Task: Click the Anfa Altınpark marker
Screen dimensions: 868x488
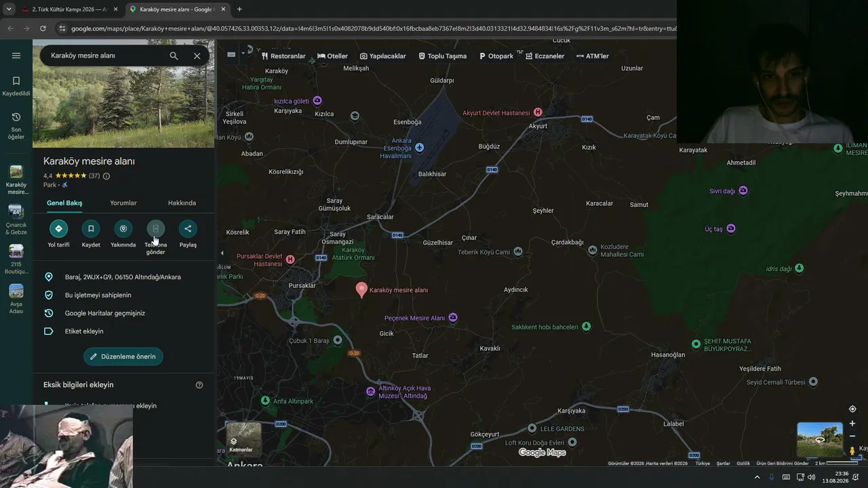Action: [266, 401]
